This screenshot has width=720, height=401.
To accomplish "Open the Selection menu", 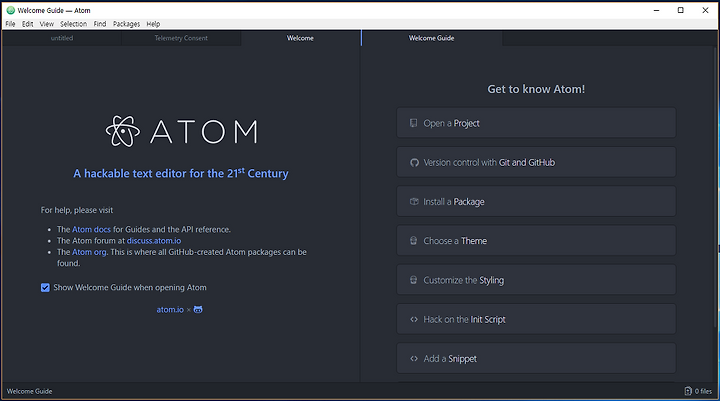I will (x=73, y=24).
